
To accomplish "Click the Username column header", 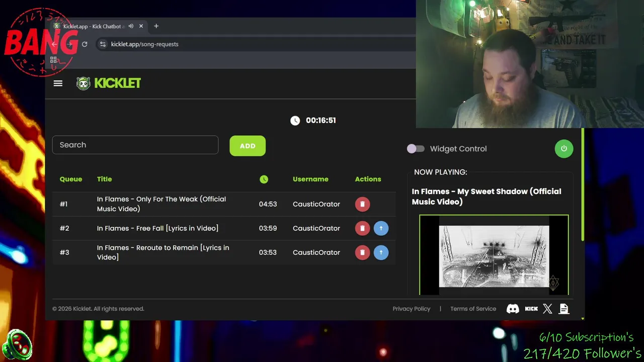I will pos(310,179).
